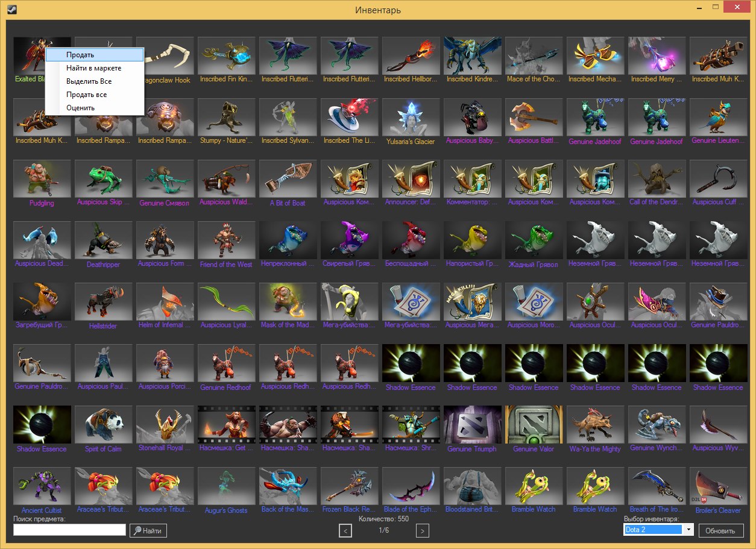
Task: Select the Spirit of Calm panda item
Action: [104, 425]
